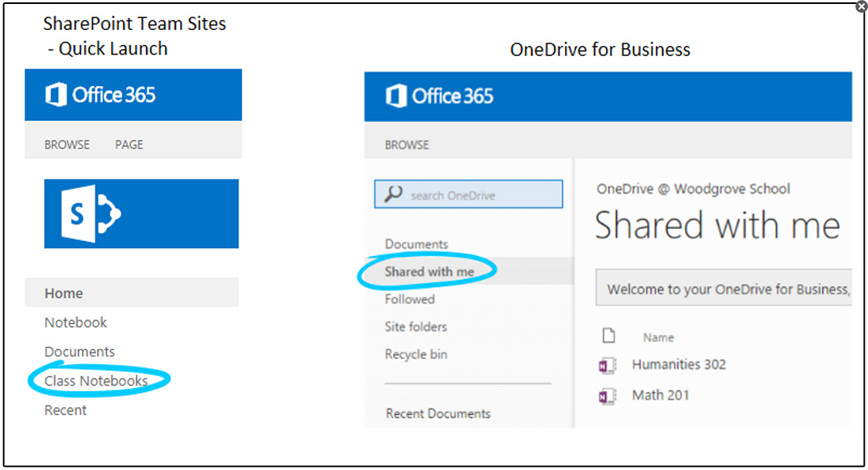The image size is (868, 470).
Task: Click into the search OneDrive field
Action: 468,194
